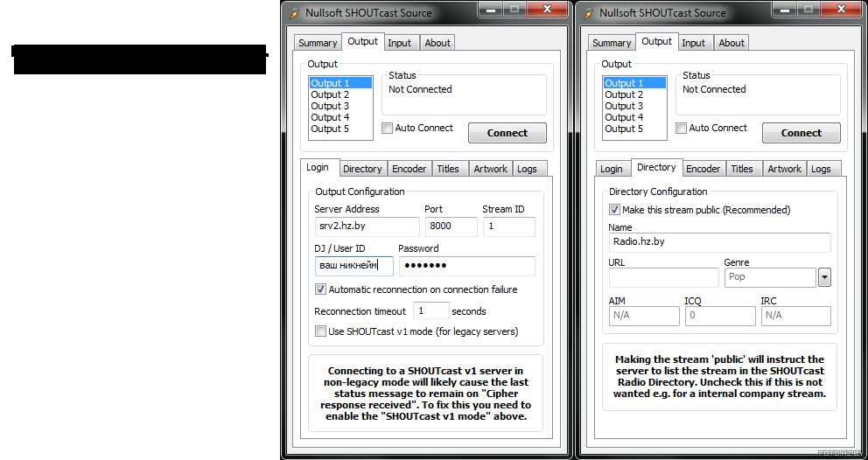Switch to Titles sub-tab in left window
This screenshot has height=460, width=868.
[x=448, y=169]
